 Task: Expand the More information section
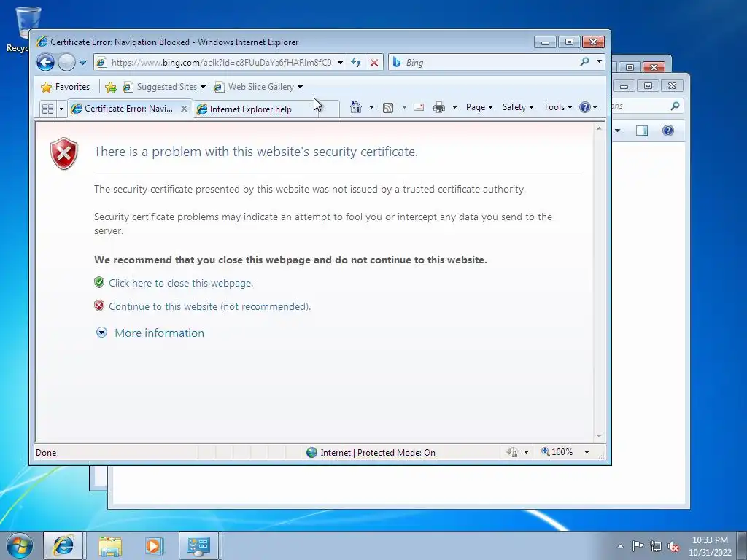tap(159, 332)
